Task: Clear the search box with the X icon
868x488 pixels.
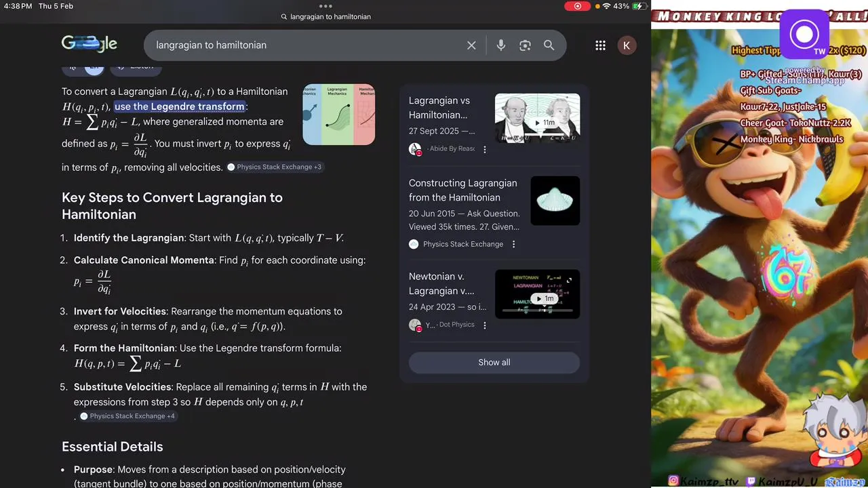Action: 471,45
